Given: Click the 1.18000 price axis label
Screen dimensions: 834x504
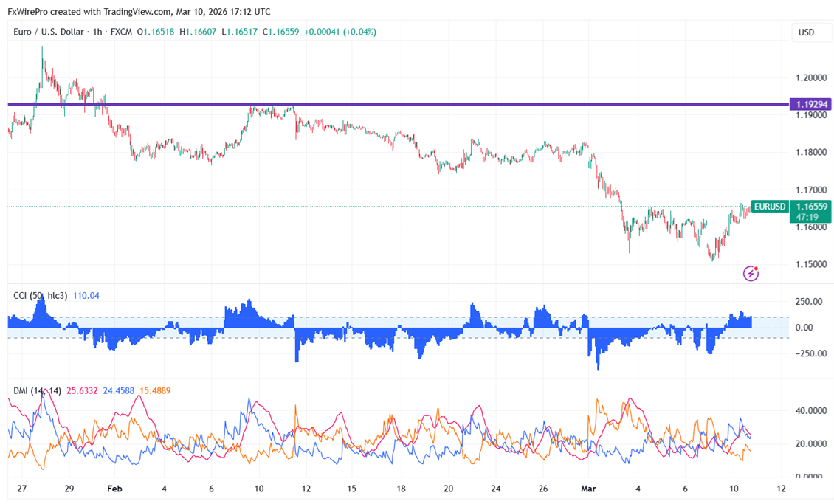Looking at the screenshot, I should pyautogui.click(x=811, y=153).
